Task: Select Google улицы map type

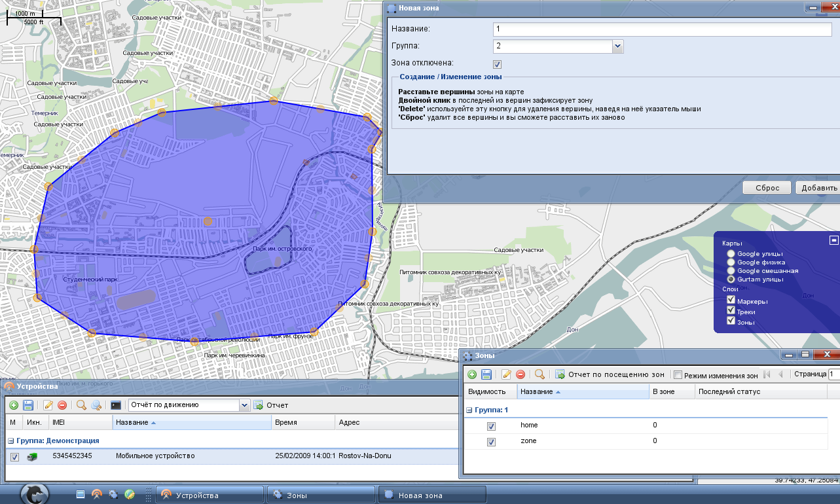Action: pyautogui.click(x=731, y=254)
